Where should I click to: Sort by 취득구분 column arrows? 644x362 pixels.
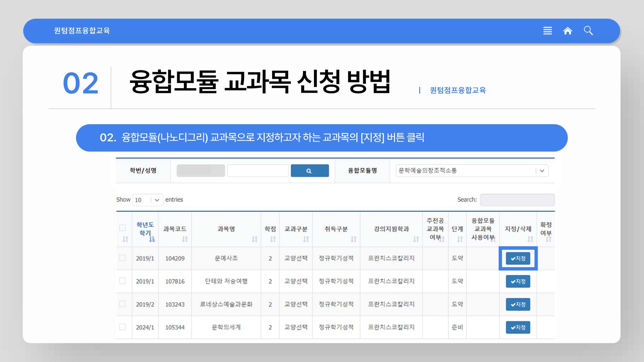tap(353, 239)
